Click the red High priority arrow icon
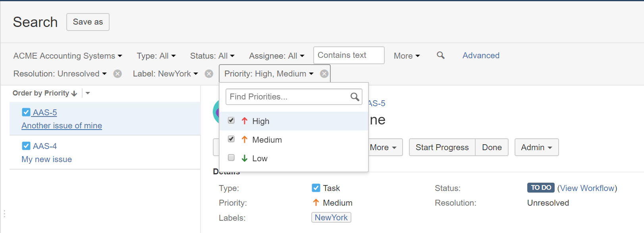Screen dimensions: 644x233 coord(245,121)
